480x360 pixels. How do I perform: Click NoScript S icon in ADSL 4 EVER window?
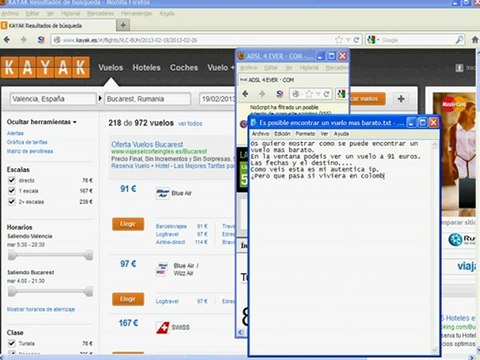coord(279,94)
